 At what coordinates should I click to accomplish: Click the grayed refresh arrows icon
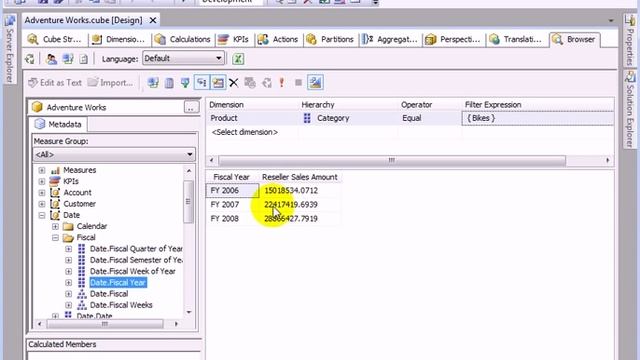pos(267,83)
